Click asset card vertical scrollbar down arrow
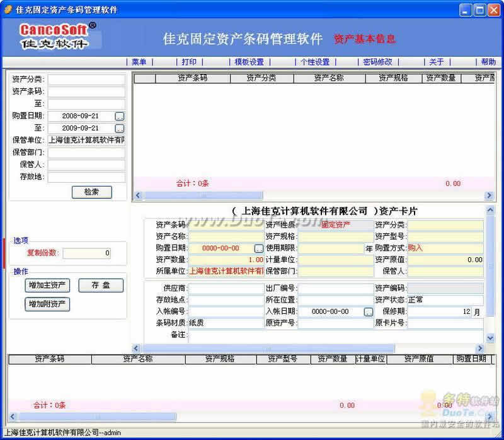504x440 pixels. click(x=490, y=338)
